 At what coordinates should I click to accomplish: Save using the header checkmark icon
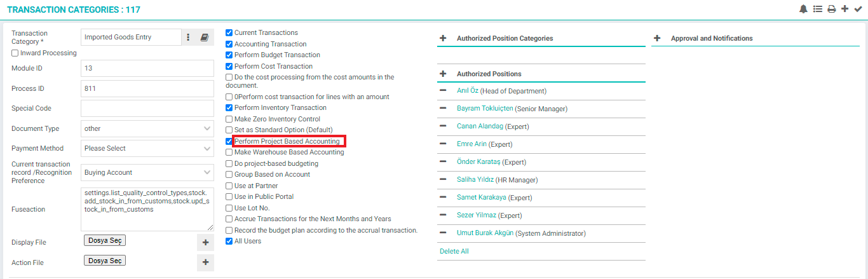(858, 9)
